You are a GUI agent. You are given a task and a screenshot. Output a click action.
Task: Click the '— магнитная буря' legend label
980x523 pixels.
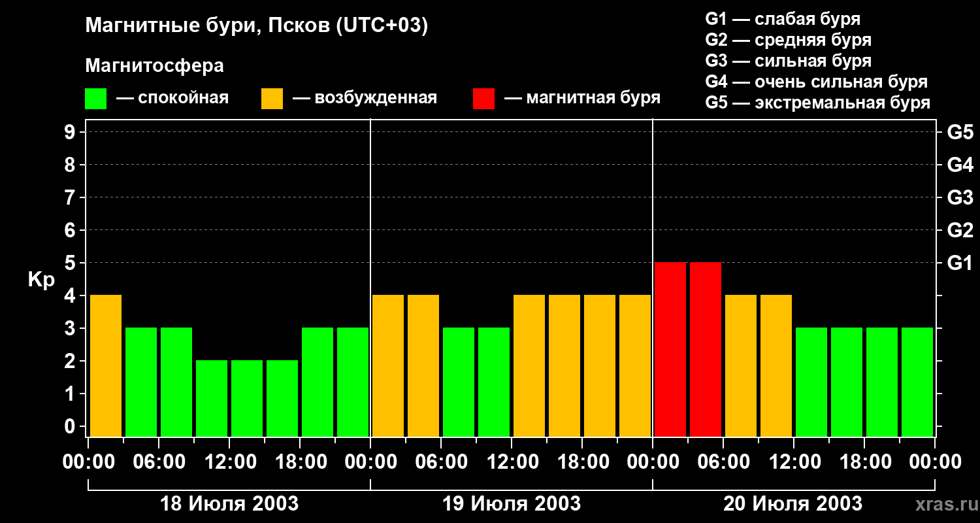582,98
